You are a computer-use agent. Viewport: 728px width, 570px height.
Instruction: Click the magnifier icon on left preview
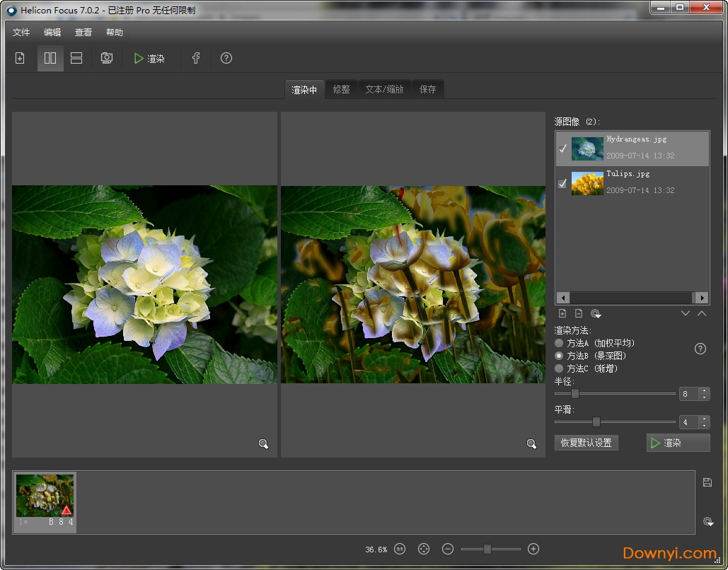pyautogui.click(x=263, y=444)
